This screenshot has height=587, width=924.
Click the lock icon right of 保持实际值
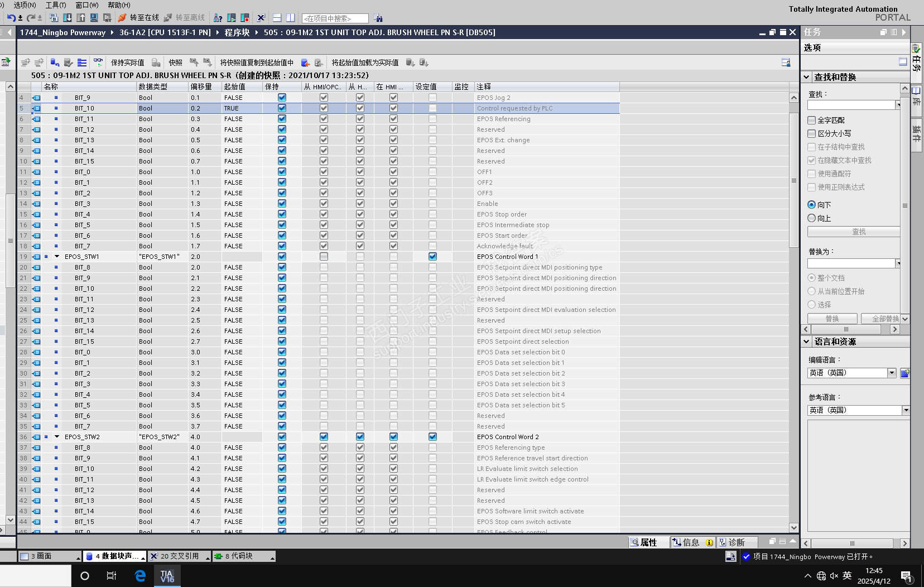156,62
